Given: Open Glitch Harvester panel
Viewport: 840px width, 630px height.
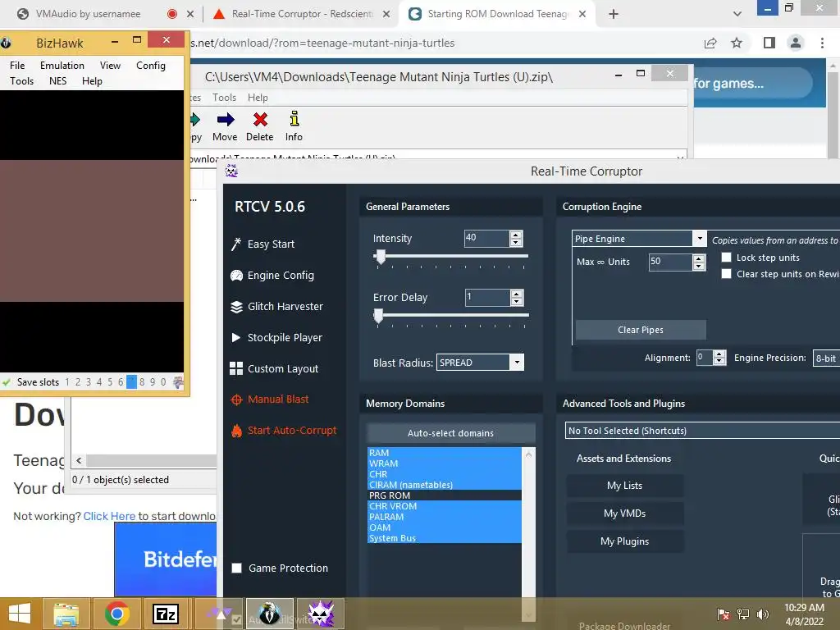Looking at the screenshot, I should pyautogui.click(x=277, y=307).
